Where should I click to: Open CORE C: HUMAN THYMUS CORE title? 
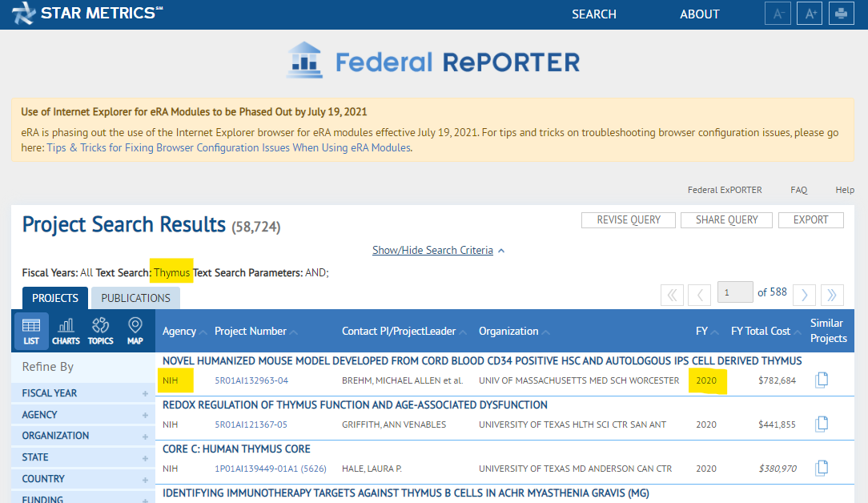click(236, 449)
